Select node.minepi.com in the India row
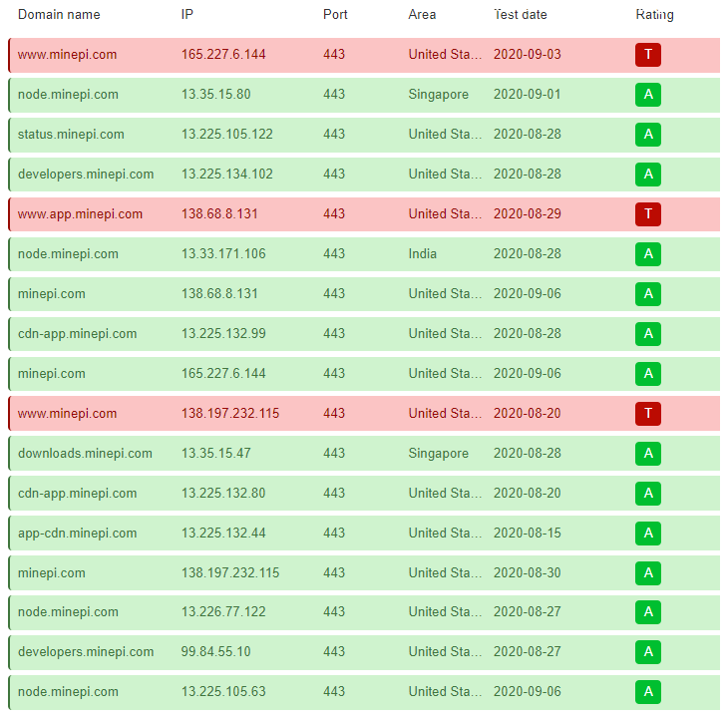The image size is (728, 717). (68, 254)
